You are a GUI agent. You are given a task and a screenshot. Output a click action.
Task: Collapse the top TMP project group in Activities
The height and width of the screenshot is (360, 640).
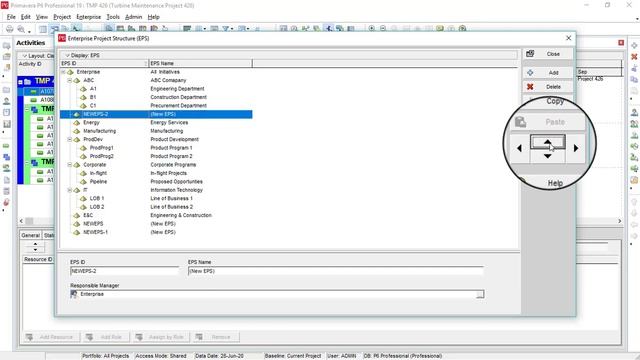click(20, 82)
